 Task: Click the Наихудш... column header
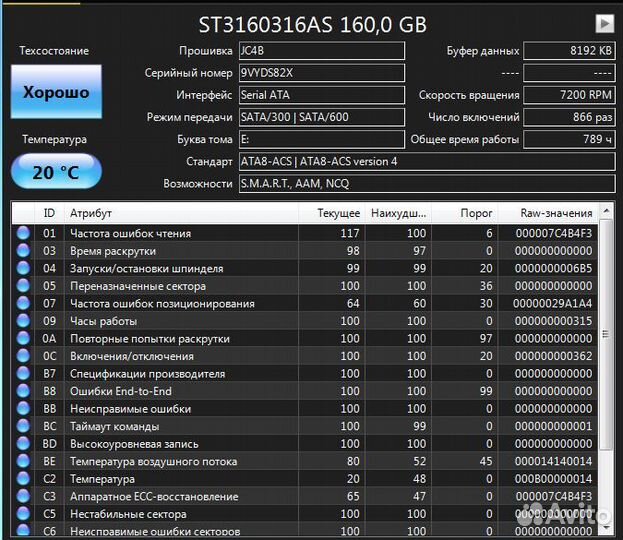click(x=399, y=213)
